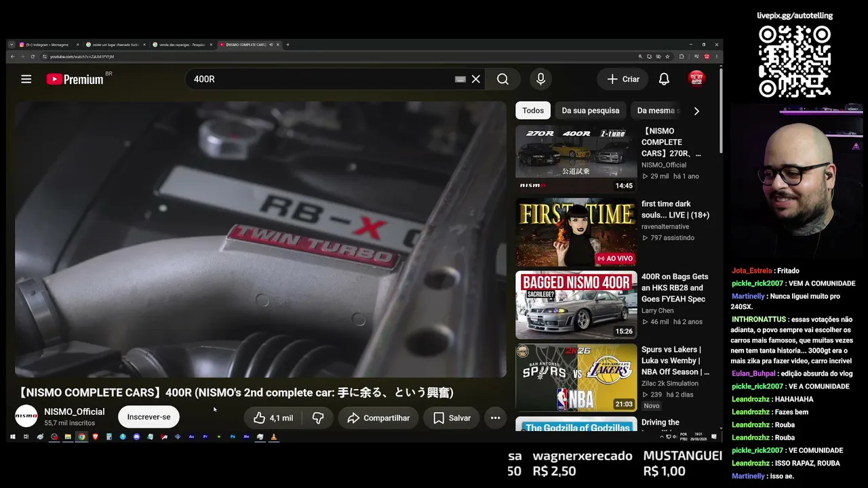The image size is (868, 488).
Task: Run search with the magnifier button
Action: point(502,79)
